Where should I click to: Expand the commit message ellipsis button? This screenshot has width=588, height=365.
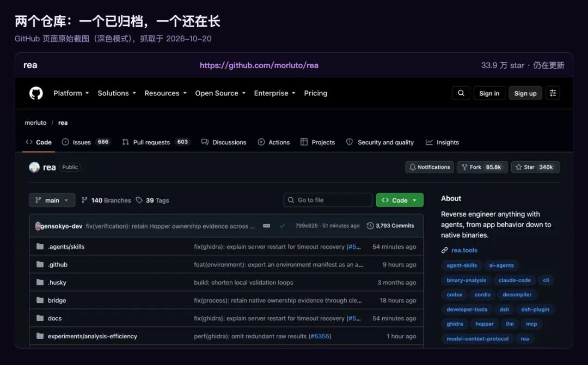266,226
